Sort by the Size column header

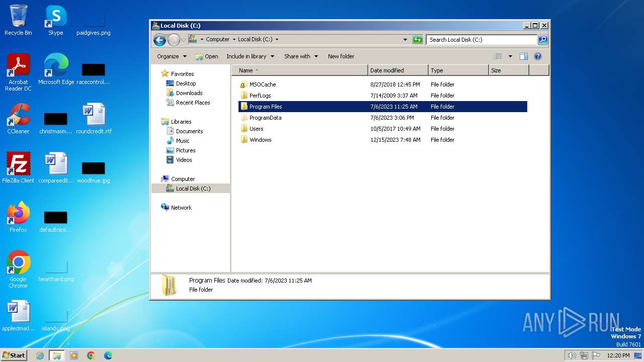(509, 70)
